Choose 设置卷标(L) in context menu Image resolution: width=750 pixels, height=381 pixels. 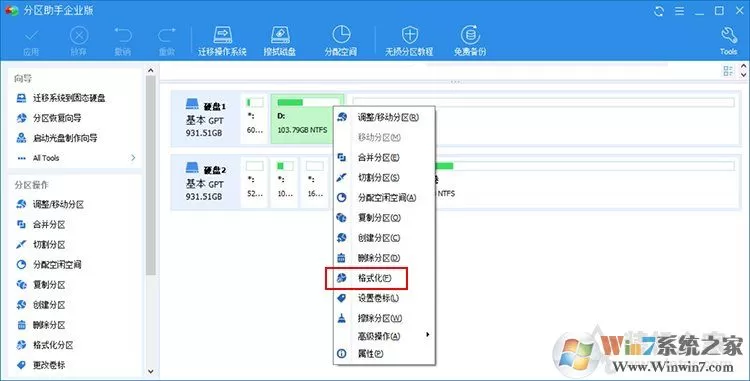384,298
